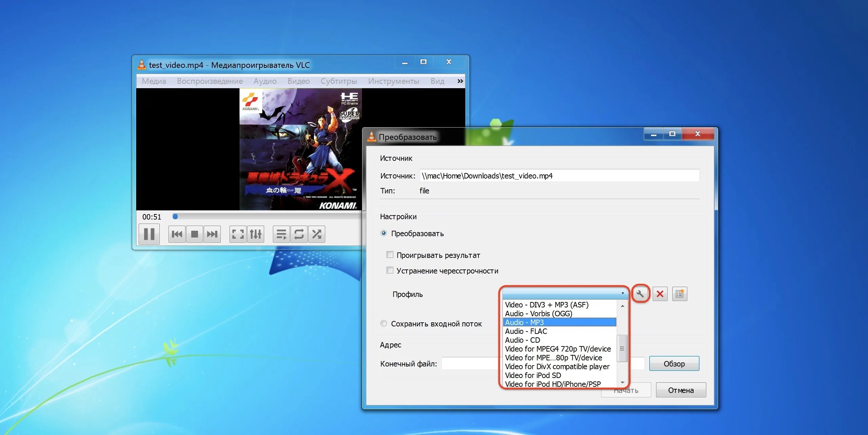Screen dimensions: 868x435
Task: Pause playback with the pause button
Action: (x=149, y=234)
